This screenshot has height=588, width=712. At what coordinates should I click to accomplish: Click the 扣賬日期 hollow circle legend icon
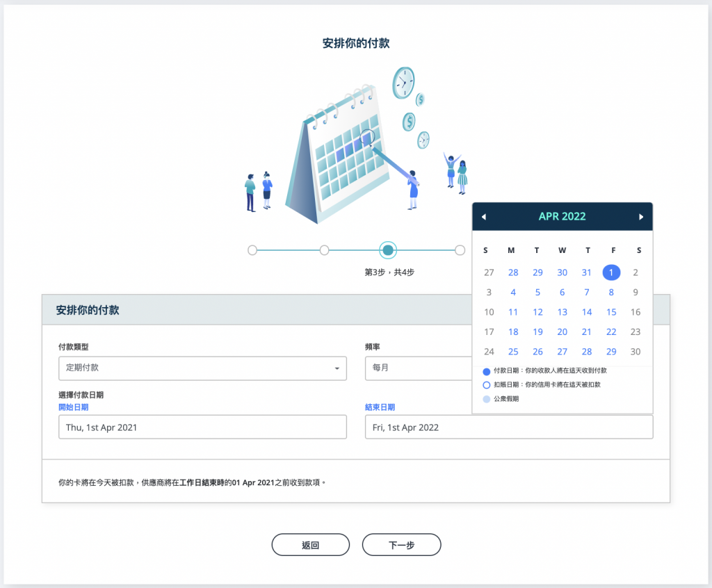pos(486,385)
